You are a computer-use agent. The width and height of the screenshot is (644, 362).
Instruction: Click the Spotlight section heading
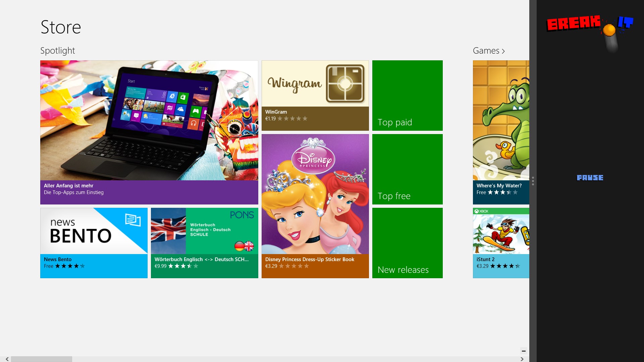(x=58, y=51)
